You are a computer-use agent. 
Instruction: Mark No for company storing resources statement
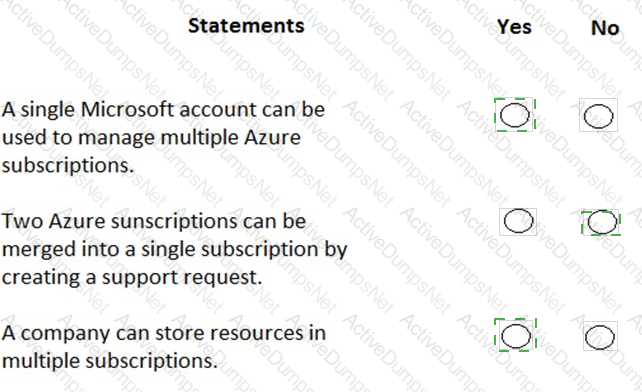[600, 337]
